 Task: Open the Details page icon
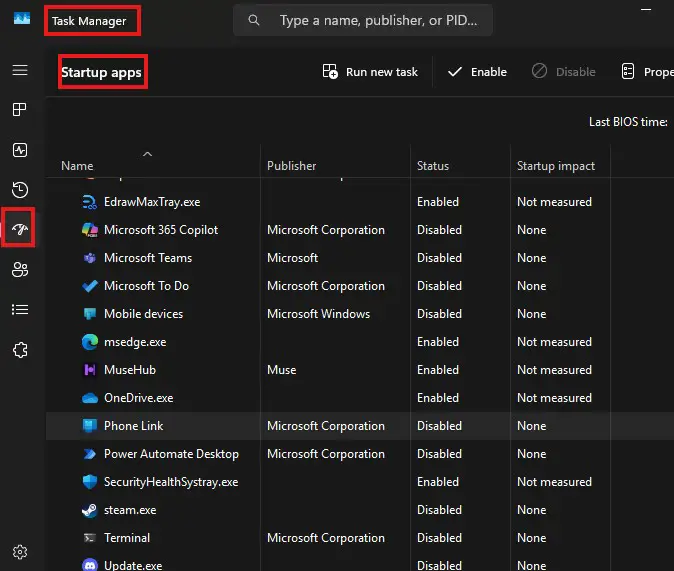tap(20, 309)
